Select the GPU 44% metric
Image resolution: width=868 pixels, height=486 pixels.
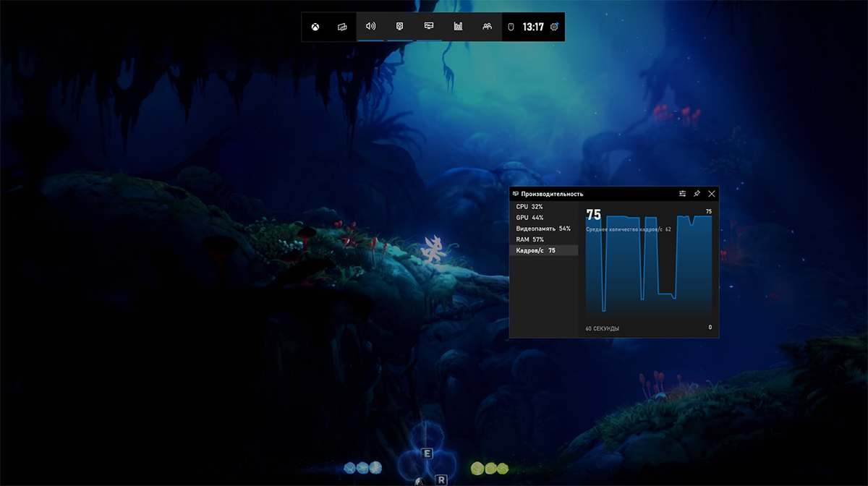pyautogui.click(x=544, y=218)
